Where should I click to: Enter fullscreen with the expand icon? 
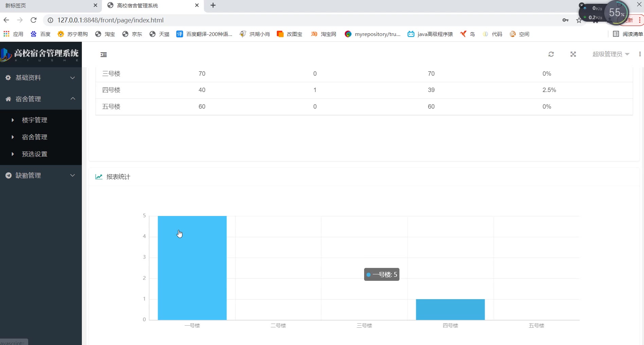[573, 54]
